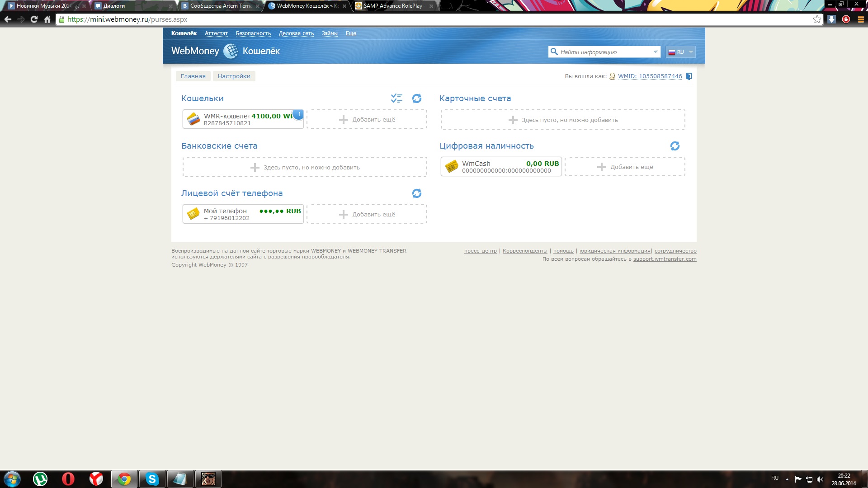Click the logout door icon beside WMID

(689, 76)
